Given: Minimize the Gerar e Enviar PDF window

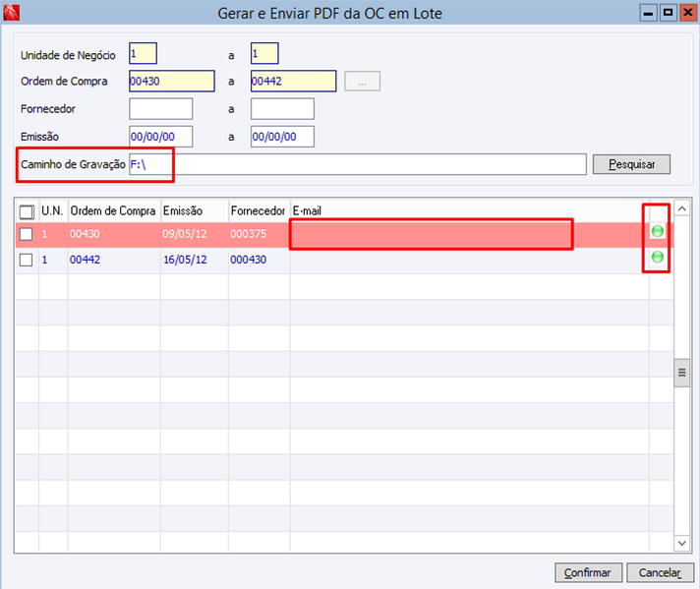Looking at the screenshot, I should click(x=648, y=13).
